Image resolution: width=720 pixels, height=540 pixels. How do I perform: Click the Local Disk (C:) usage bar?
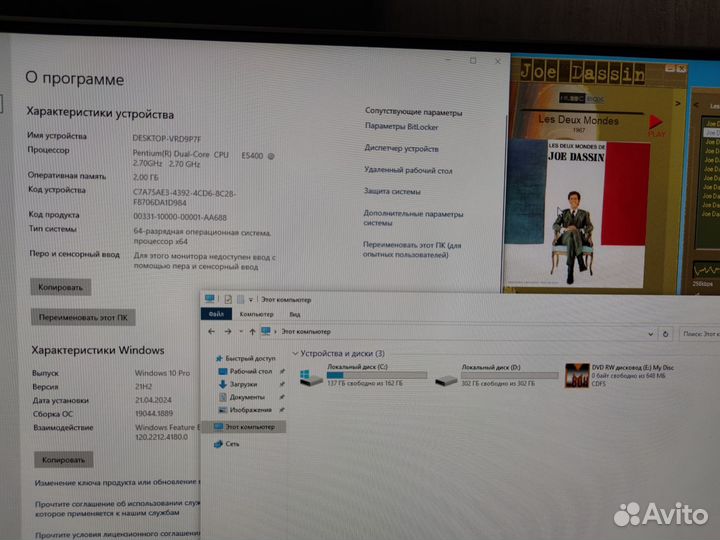[377, 375]
